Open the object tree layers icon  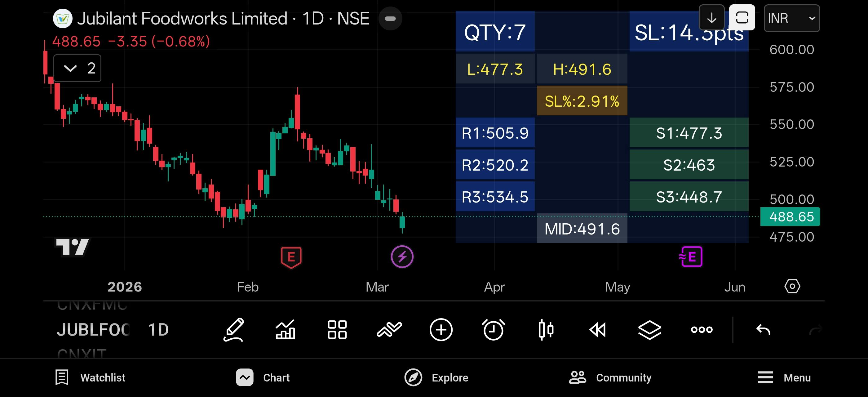pyautogui.click(x=650, y=330)
